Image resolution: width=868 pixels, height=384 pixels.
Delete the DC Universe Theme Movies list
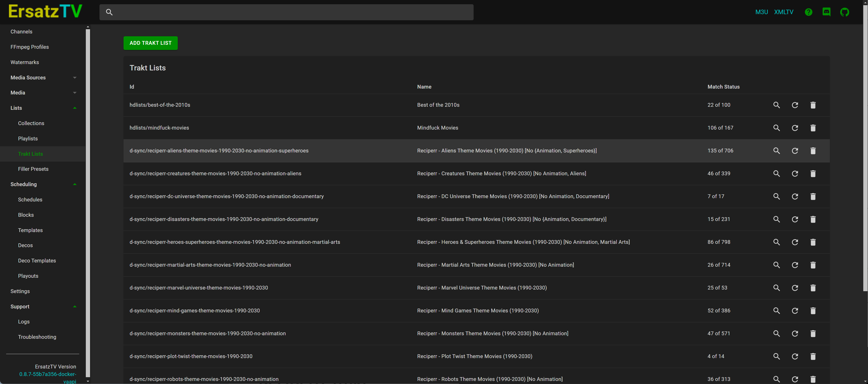click(813, 196)
